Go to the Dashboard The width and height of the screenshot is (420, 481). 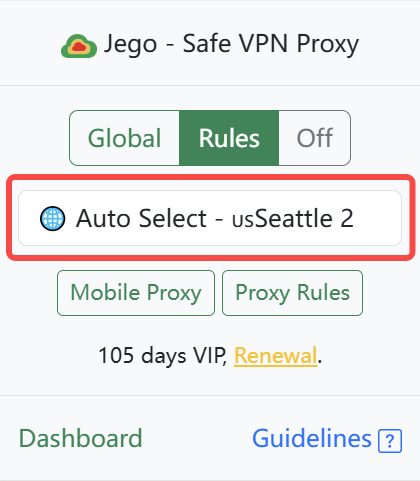point(80,438)
